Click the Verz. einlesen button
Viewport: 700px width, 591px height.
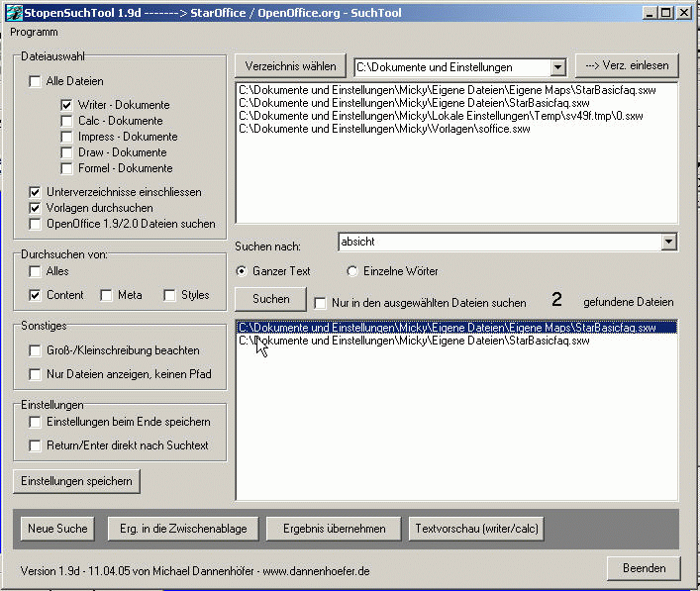tap(627, 65)
